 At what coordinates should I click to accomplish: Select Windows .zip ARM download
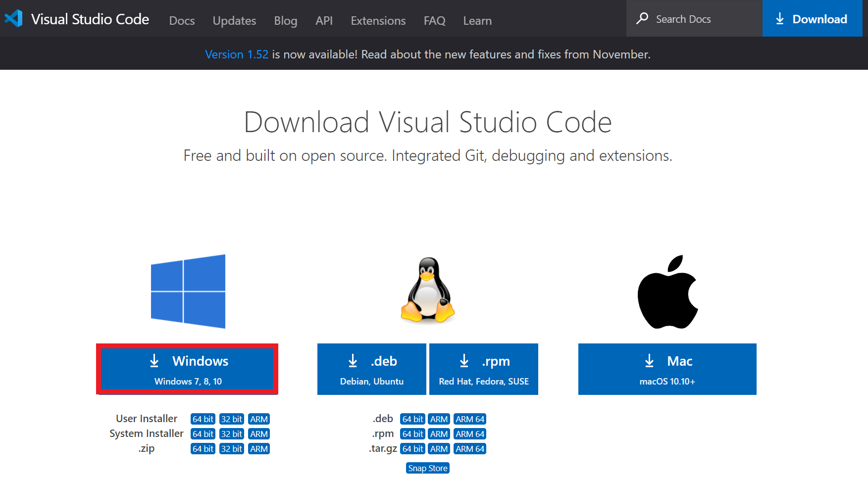click(x=259, y=449)
